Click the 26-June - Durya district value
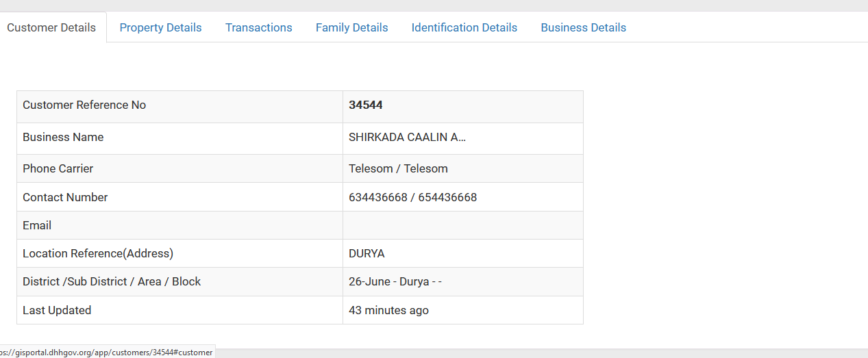The height and width of the screenshot is (358, 868). pos(395,281)
